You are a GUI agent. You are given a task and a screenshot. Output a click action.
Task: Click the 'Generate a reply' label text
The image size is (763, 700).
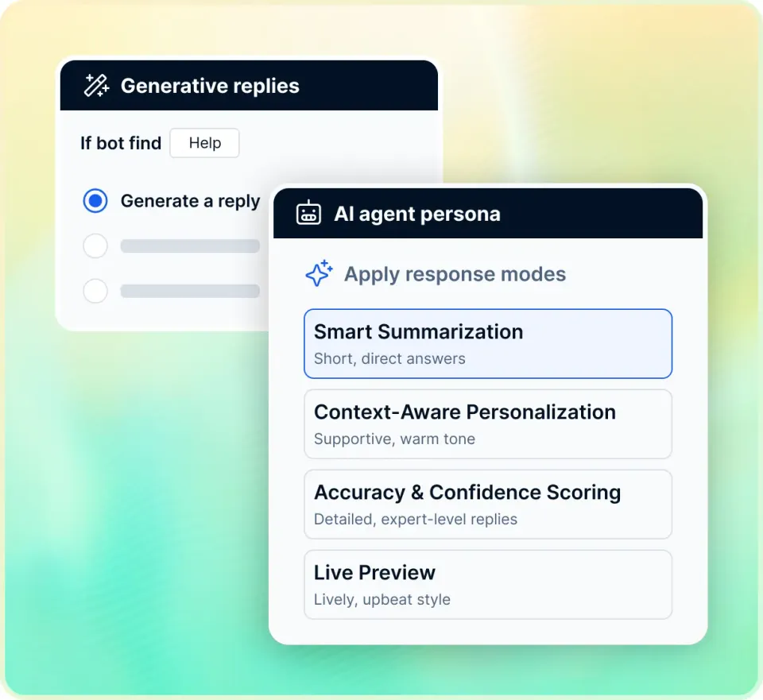point(190,201)
